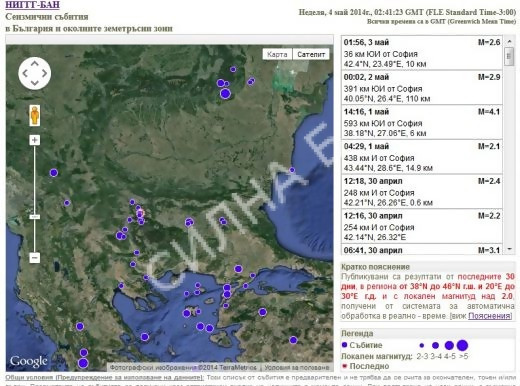Click the Google logo on the map
Image resolution: width=520 pixels, height=386 pixels.
coord(29,361)
